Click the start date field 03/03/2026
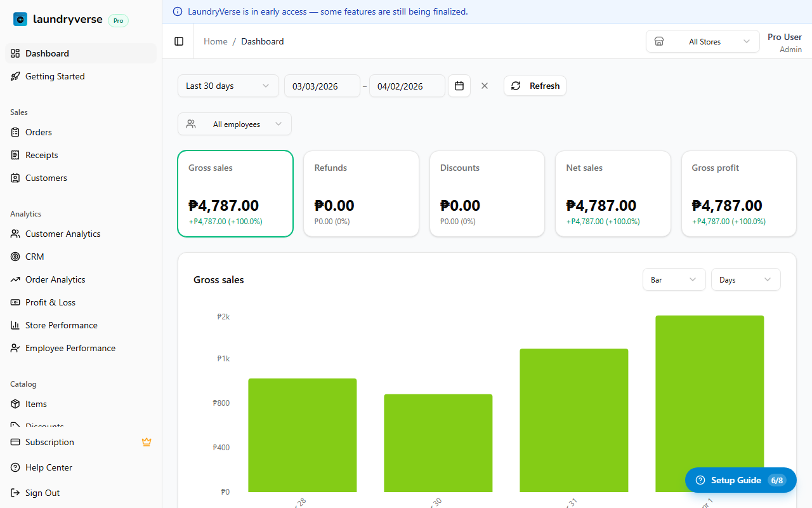 (322, 86)
